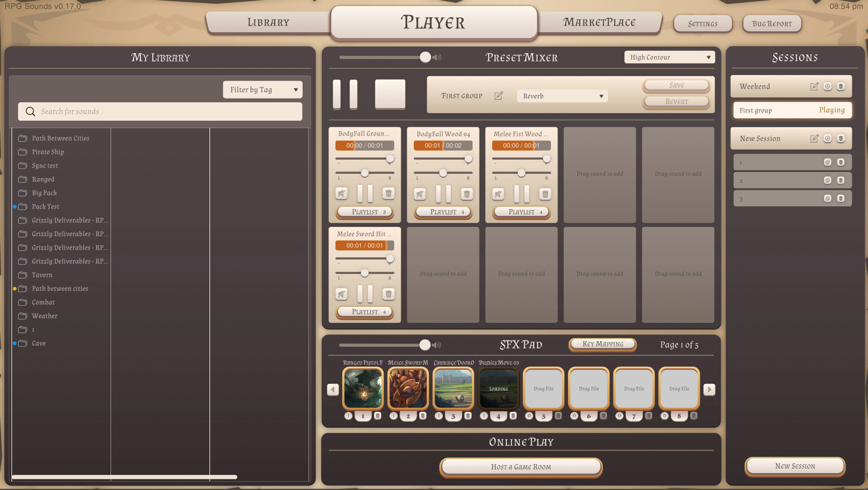Switch to the Library tab
Viewport: 868px width, 490px height.
click(x=268, y=22)
